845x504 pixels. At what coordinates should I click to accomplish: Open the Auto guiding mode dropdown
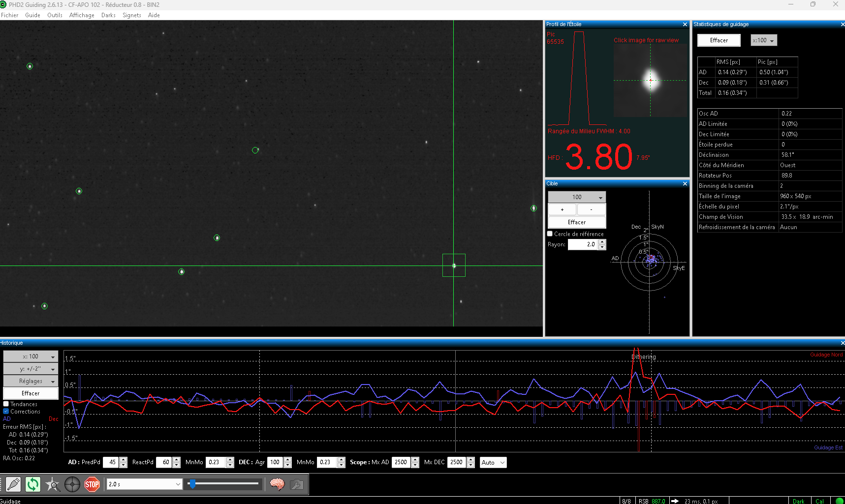(493, 462)
